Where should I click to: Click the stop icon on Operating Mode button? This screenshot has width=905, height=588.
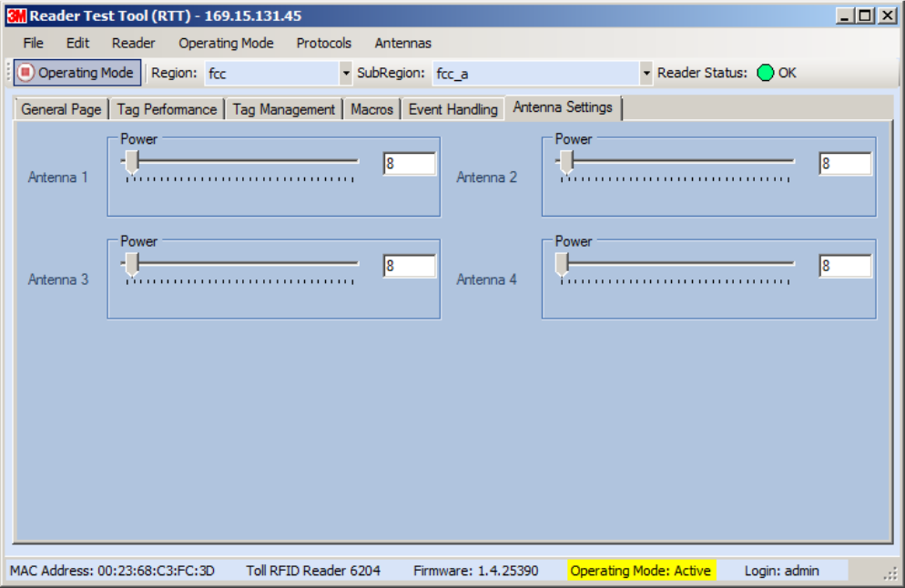click(25, 73)
